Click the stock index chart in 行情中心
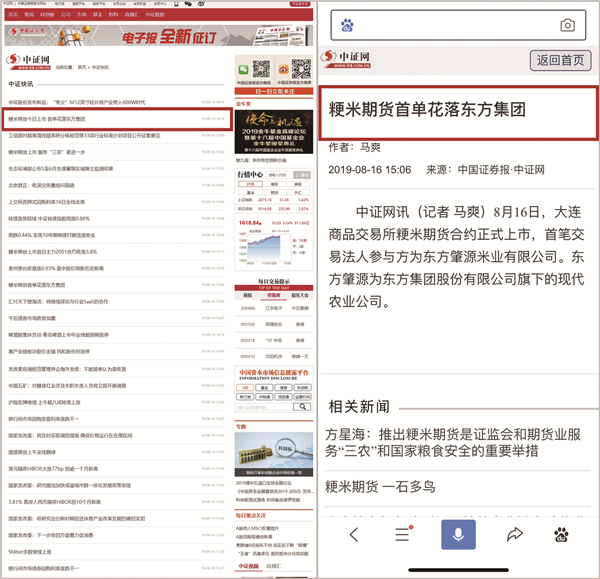Image resolution: width=600 pixels, height=579 pixels. (x=265, y=249)
